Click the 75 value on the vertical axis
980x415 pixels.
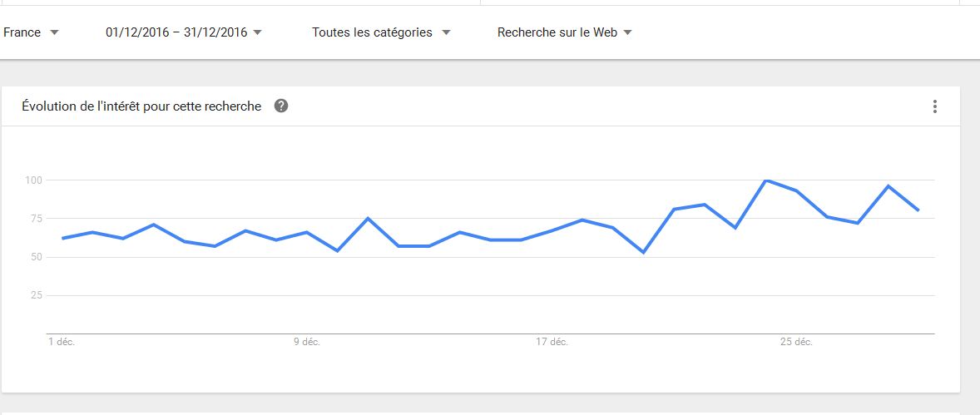[35, 219]
